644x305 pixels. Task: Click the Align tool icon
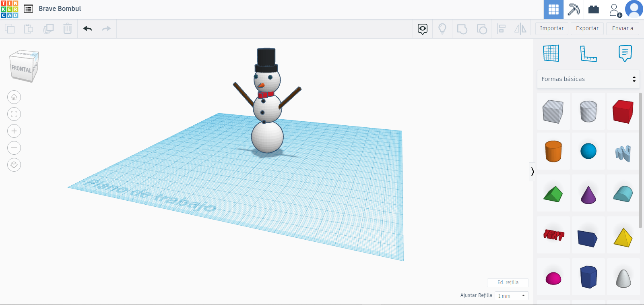click(501, 29)
